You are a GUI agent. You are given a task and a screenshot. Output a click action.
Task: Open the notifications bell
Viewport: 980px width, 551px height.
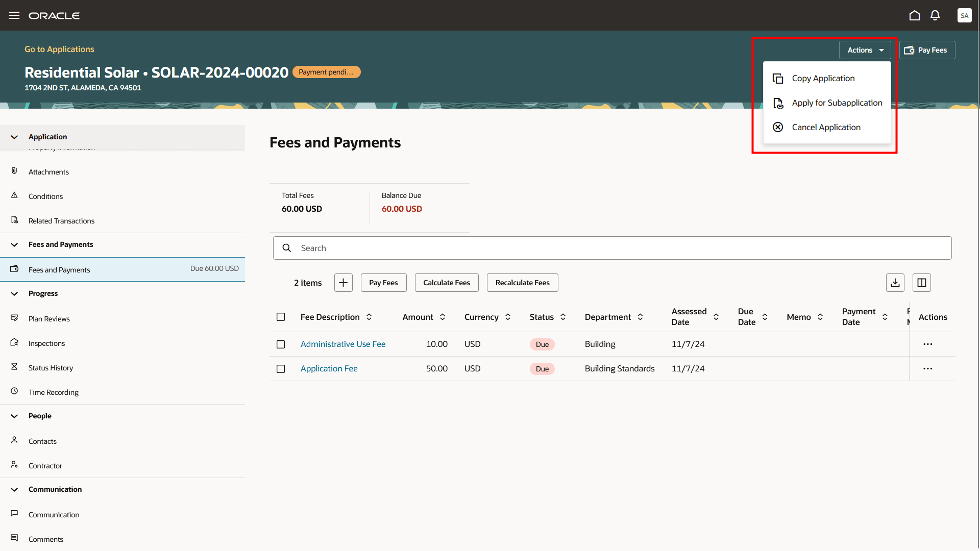935,15
